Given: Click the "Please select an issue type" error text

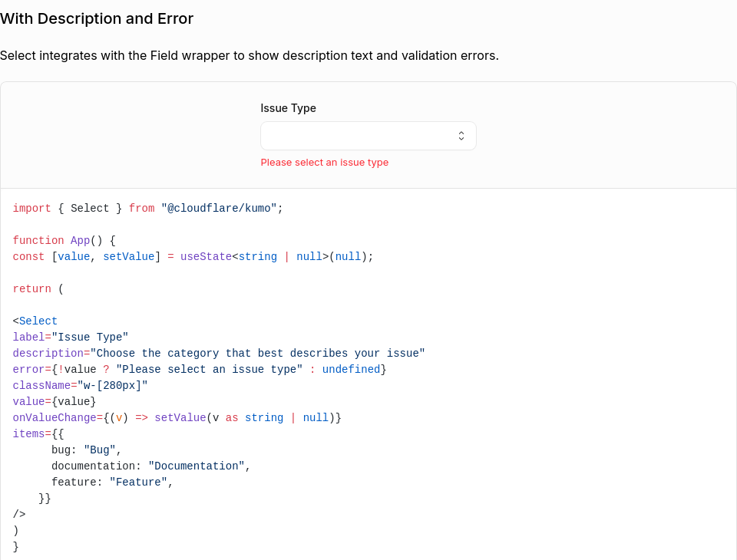Looking at the screenshot, I should [324, 163].
